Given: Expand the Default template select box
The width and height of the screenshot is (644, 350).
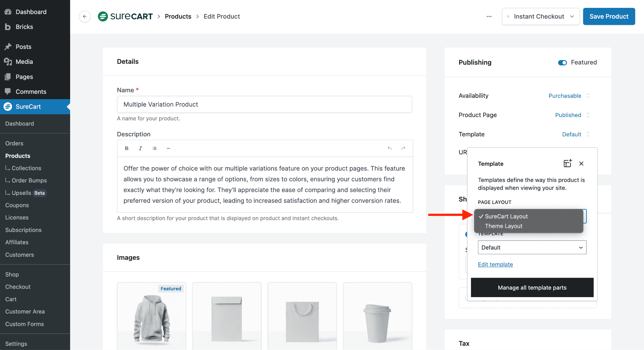Looking at the screenshot, I should (x=532, y=247).
